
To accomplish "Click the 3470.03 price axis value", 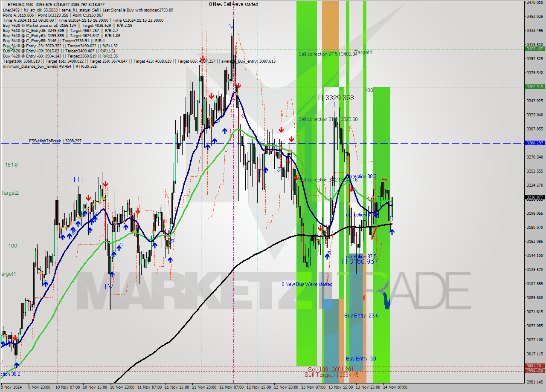I will pyautogui.click(x=534, y=3).
